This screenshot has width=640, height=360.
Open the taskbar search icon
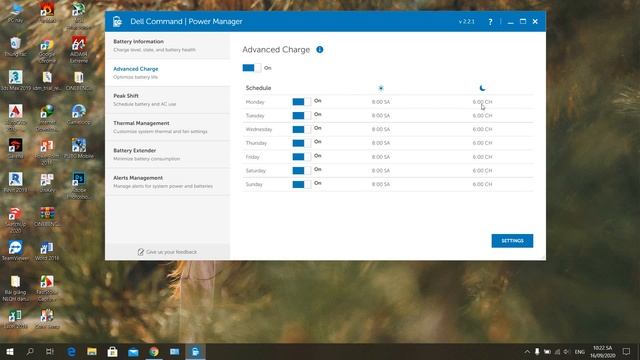pyautogui.click(x=30, y=351)
